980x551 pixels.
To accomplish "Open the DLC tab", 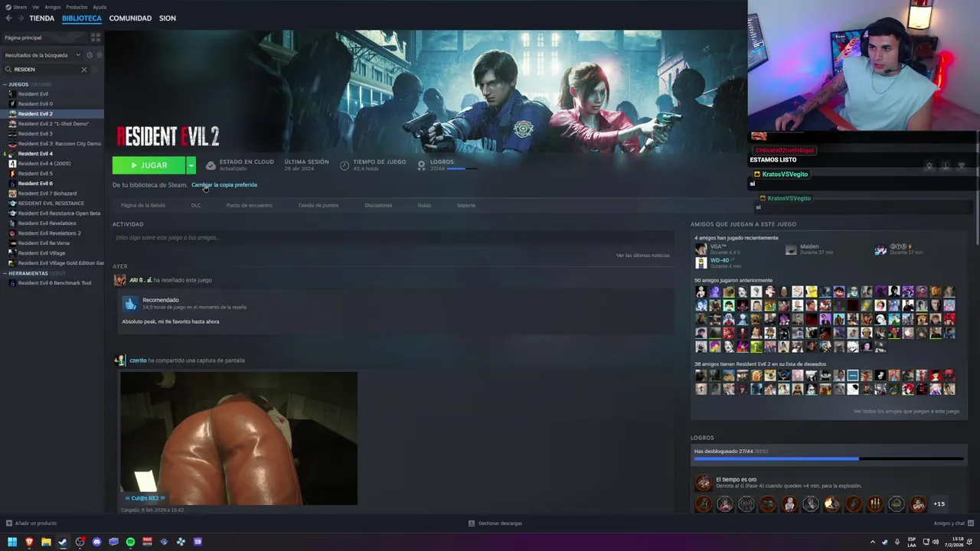I will pos(196,205).
